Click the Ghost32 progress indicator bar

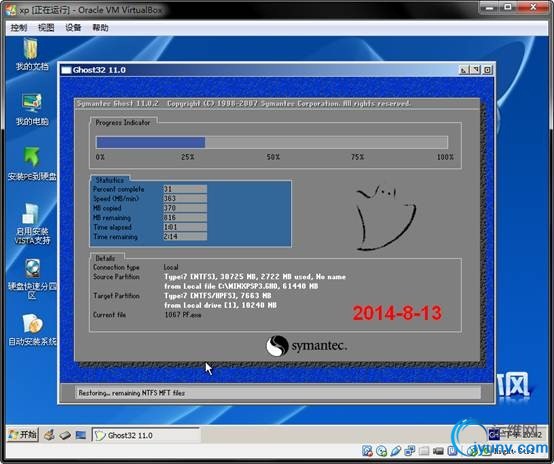272,142
